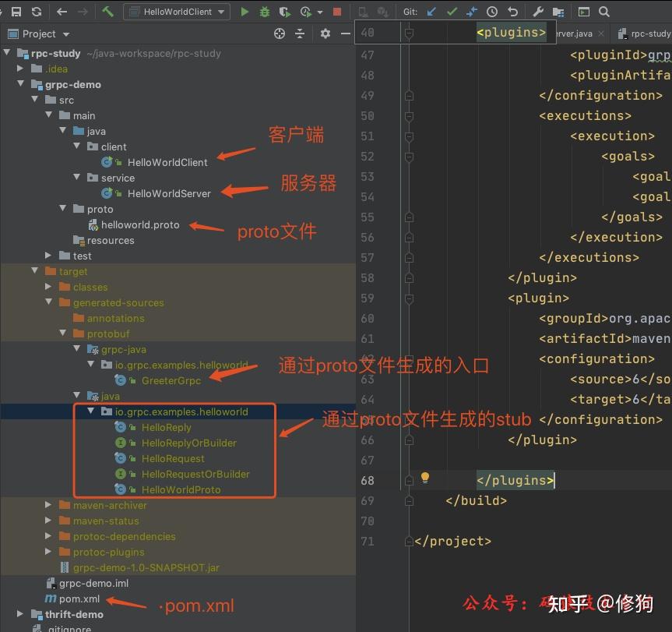Screen dimensions: 672x632
Task: Open Git commit with the checkmark icon
Action: point(452,11)
